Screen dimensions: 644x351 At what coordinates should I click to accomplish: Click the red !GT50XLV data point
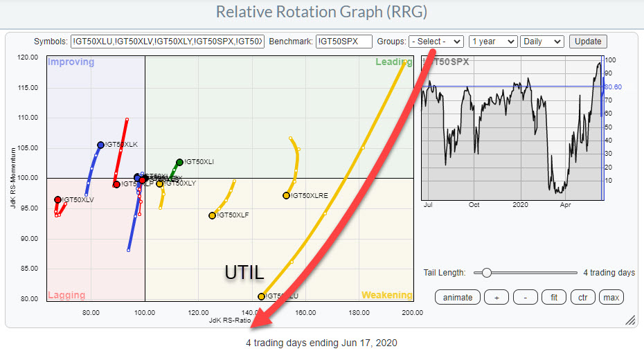coord(57,199)
